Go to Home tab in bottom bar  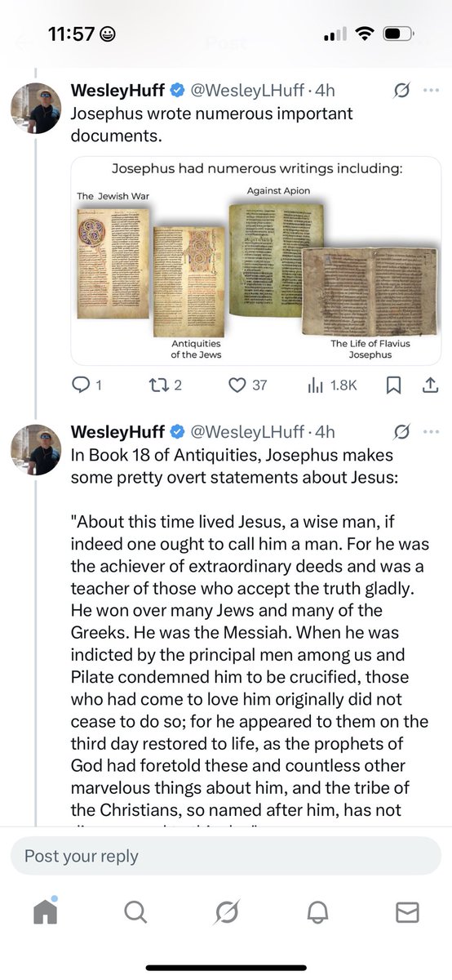click(x=46, y=912)
